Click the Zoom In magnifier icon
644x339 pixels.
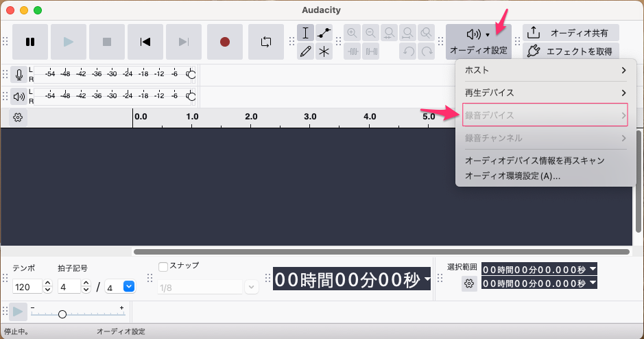coord(353,33)
